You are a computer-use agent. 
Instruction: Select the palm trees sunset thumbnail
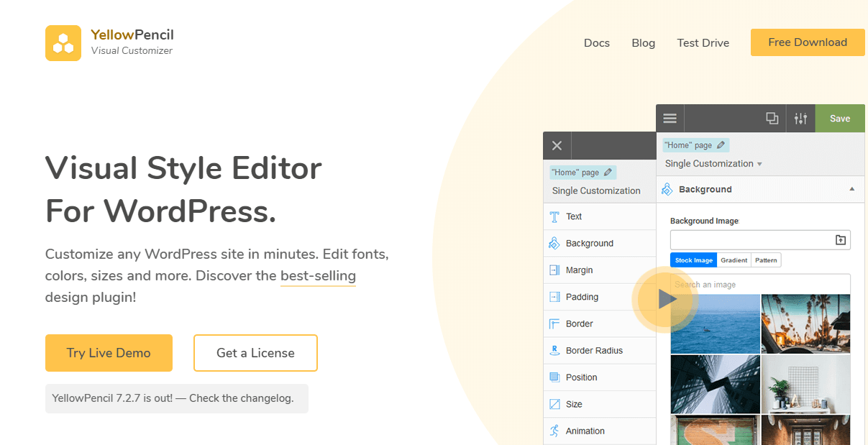coord(806,324)
